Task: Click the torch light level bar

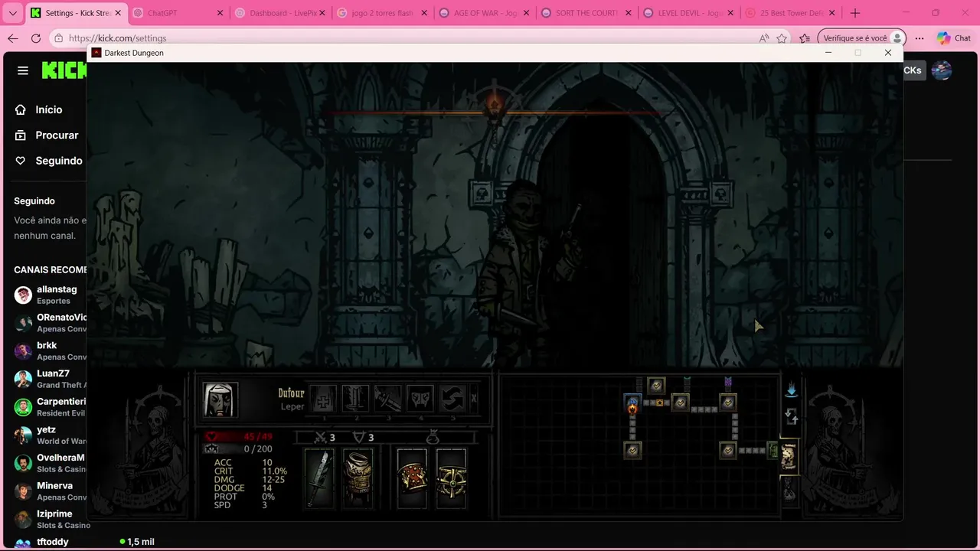Action: (x=494, y=112)
